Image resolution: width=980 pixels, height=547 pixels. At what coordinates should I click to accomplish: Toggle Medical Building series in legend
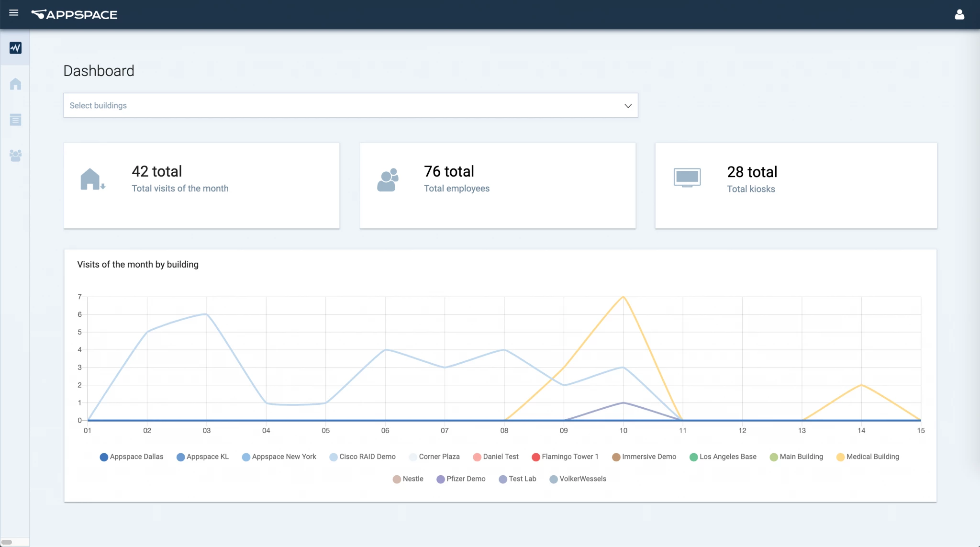point(868,457)
